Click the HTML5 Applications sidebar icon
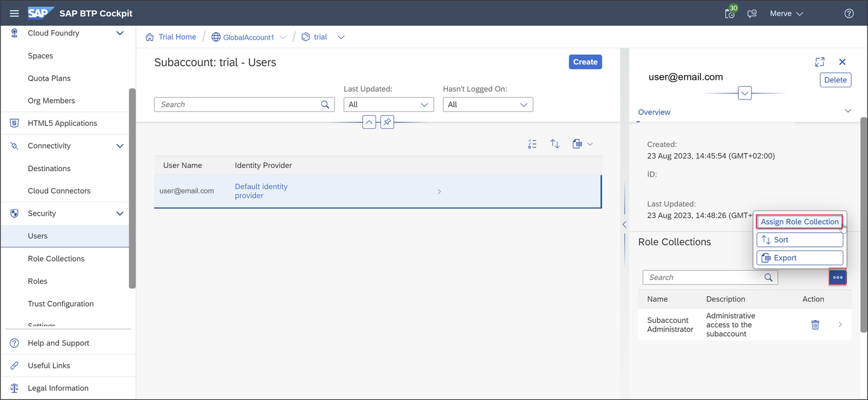 tap(14, 123)
